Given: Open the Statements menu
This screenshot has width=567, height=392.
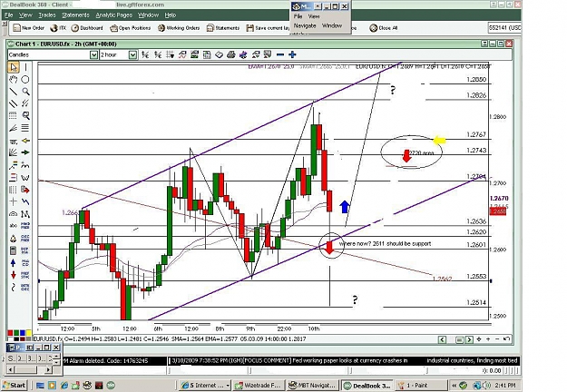Looking at the screenshot, I should tap(75, 15).
